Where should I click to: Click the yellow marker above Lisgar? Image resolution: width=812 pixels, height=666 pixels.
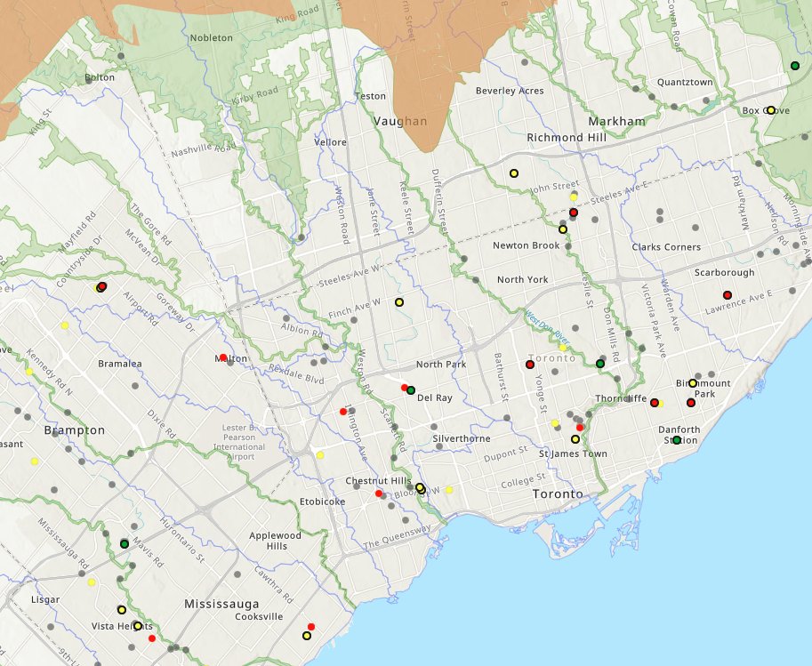[x=92, y=582]
